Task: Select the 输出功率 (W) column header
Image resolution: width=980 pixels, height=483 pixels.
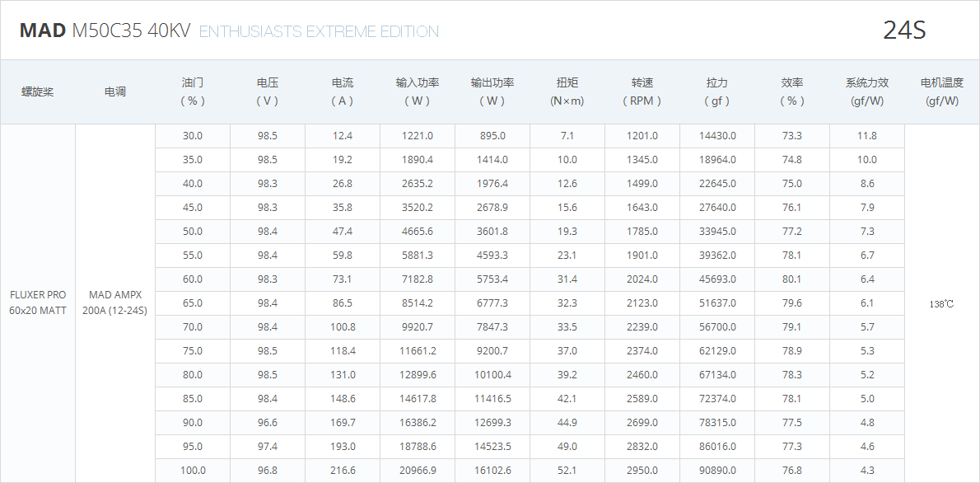Action: click(x=492, y=92)
